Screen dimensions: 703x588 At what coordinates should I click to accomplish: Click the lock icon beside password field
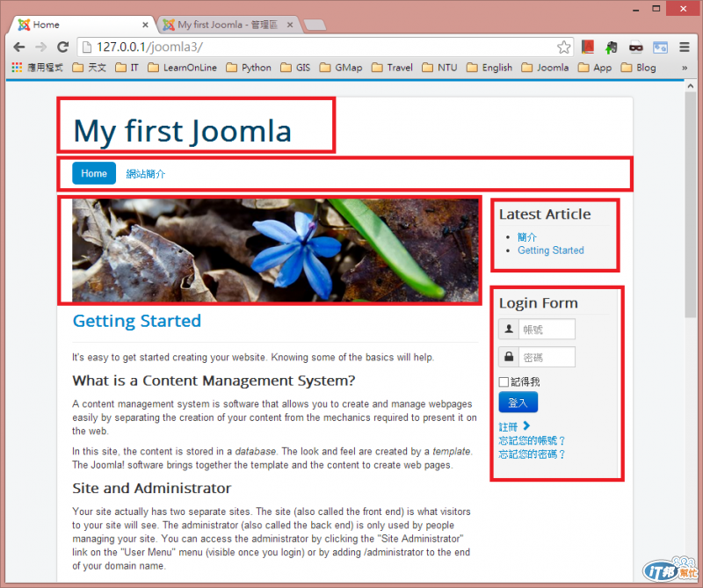click(x=509, y=357)
